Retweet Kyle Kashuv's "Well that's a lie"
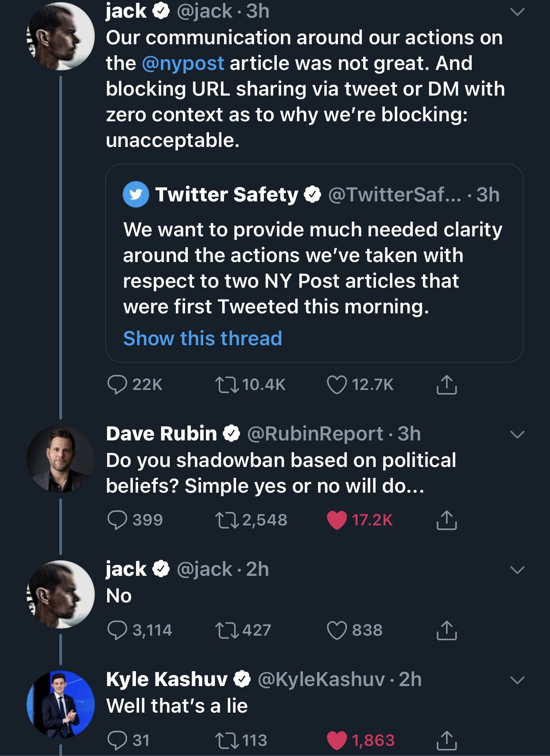 coord(226,740)
